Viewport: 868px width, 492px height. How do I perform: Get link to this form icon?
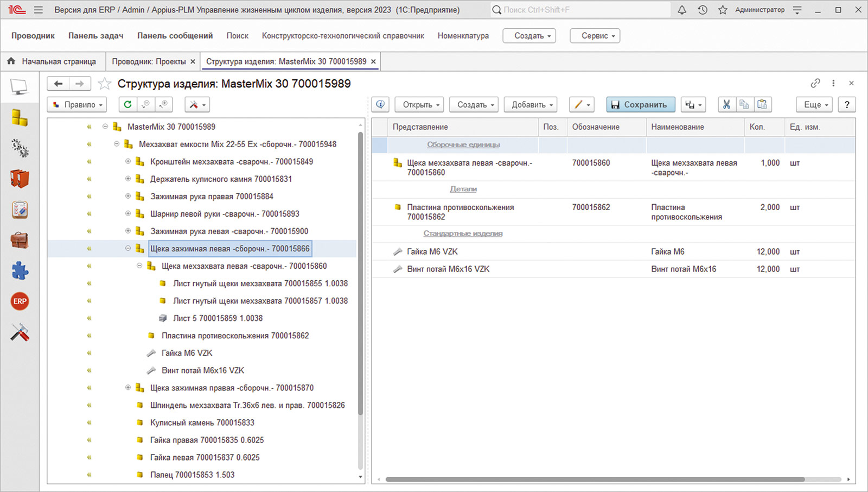pos(815,83)
